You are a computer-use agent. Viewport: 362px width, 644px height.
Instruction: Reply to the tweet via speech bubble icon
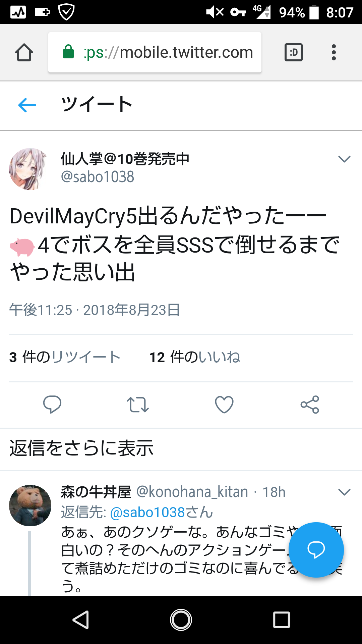coord(52,404)
